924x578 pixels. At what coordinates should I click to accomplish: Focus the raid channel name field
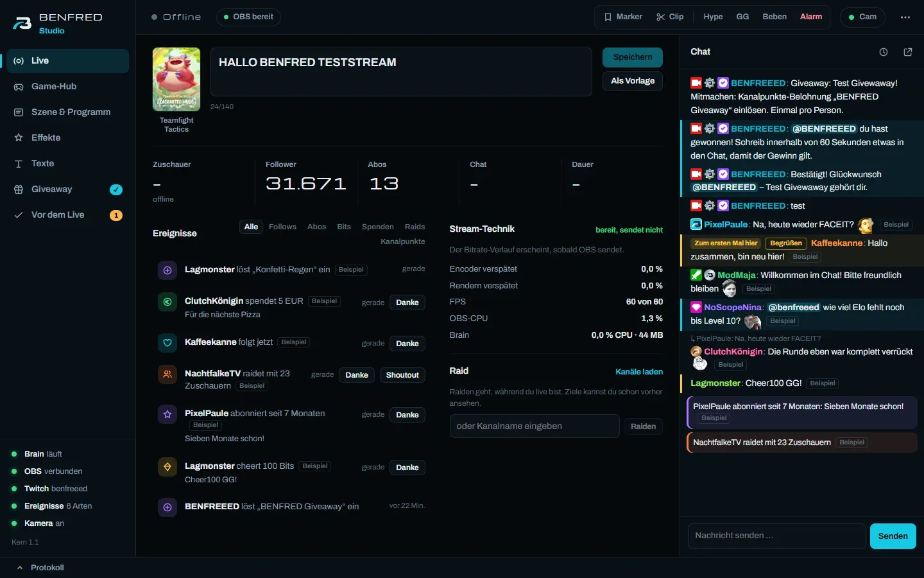[535, 426]
